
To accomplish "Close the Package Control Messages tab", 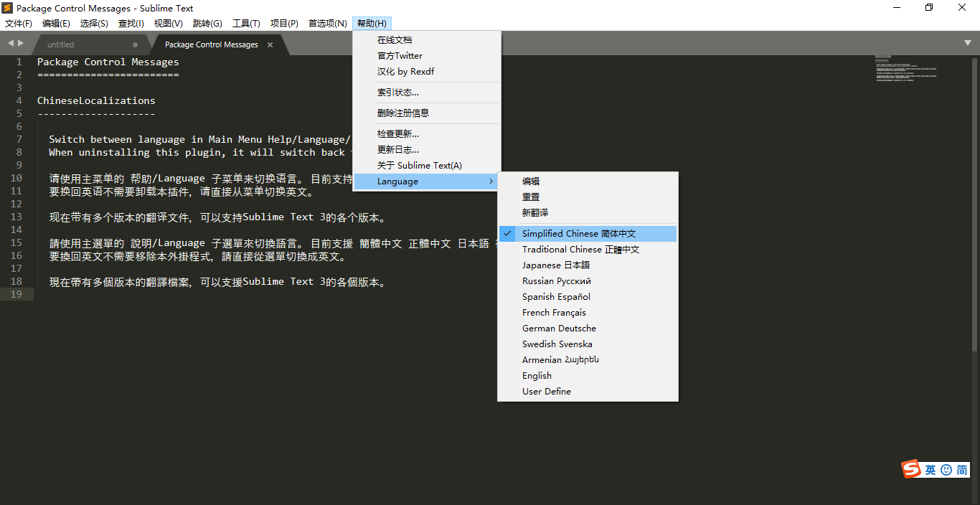I will tap(270, 44).
